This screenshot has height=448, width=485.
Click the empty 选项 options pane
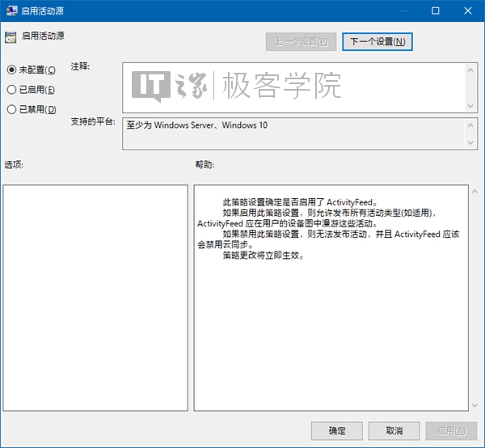point(95,298)
